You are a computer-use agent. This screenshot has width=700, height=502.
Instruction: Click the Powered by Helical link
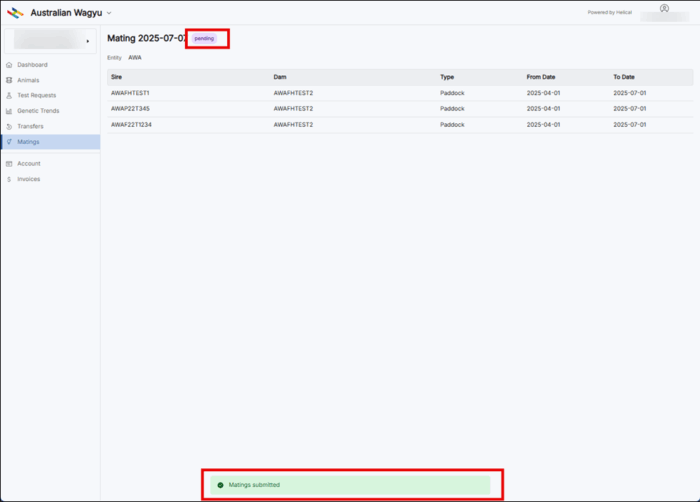point(609,12)
